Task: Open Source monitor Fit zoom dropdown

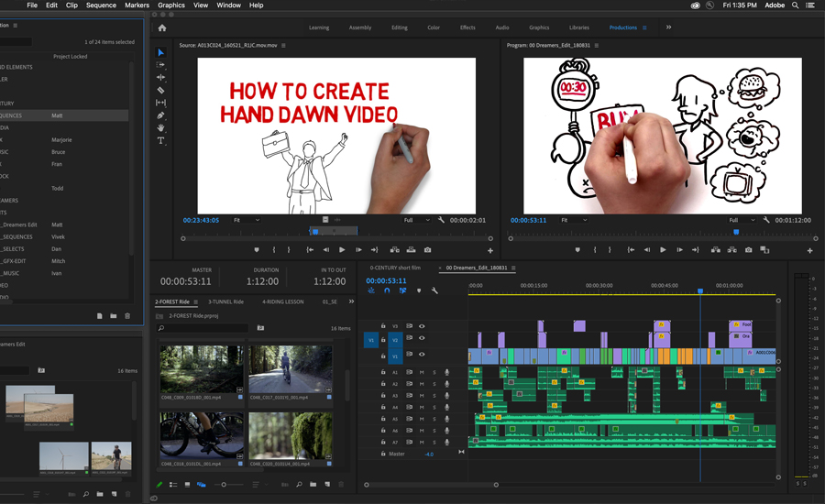Action: pos(247,220)
